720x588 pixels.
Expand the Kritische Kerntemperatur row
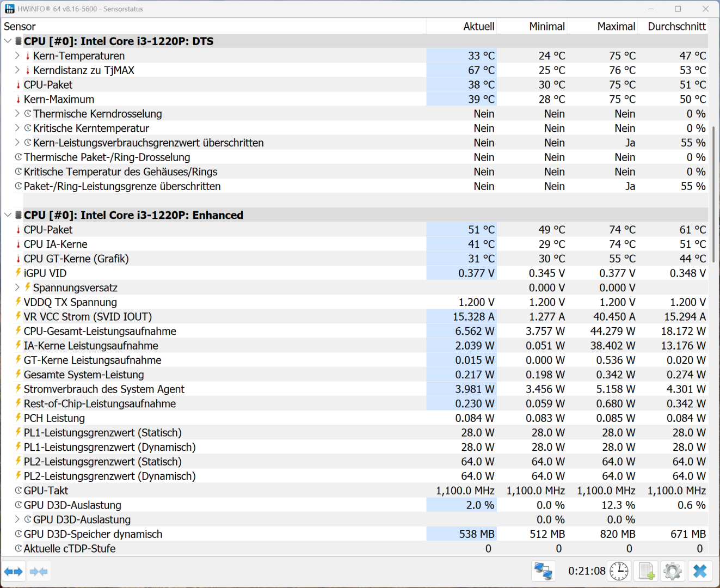coord(17,128)
